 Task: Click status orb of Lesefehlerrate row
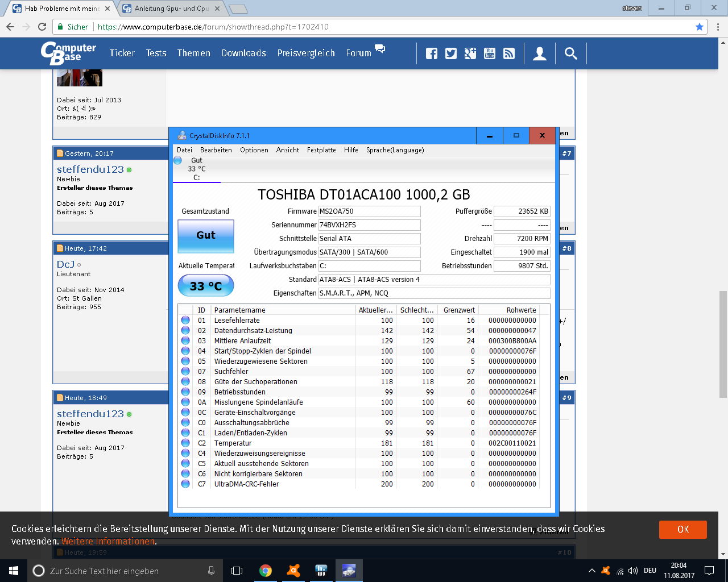185,320
